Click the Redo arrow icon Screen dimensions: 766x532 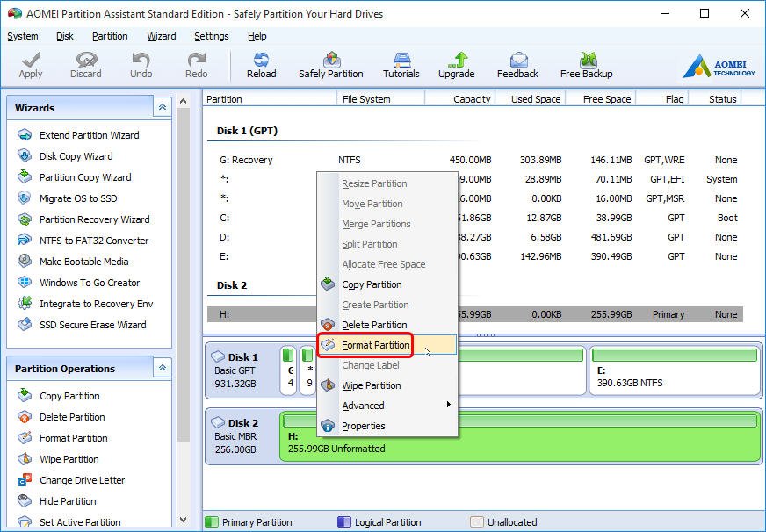click(197, 65)
